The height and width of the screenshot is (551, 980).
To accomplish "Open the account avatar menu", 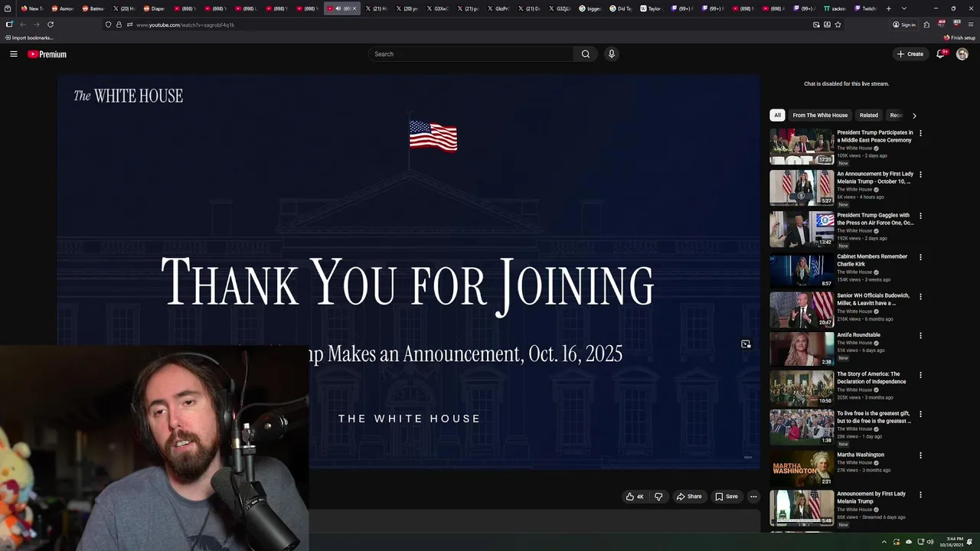I will 962,54.
